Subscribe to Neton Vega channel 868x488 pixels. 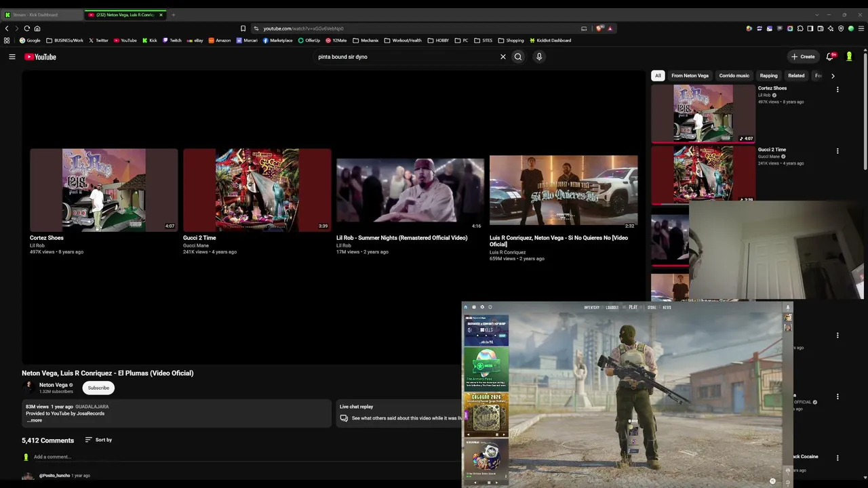tap(98, 388)
